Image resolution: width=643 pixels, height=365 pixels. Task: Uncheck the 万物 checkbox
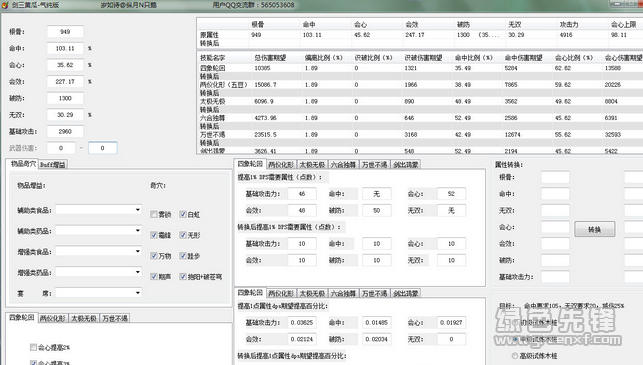(x=154, y=256)
